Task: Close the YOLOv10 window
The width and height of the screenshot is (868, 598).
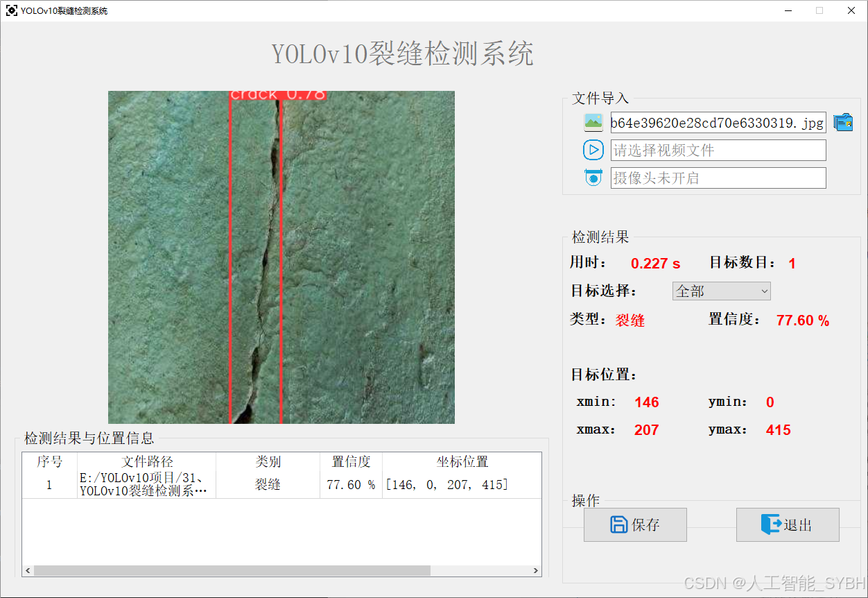Action: pos(851,11)
